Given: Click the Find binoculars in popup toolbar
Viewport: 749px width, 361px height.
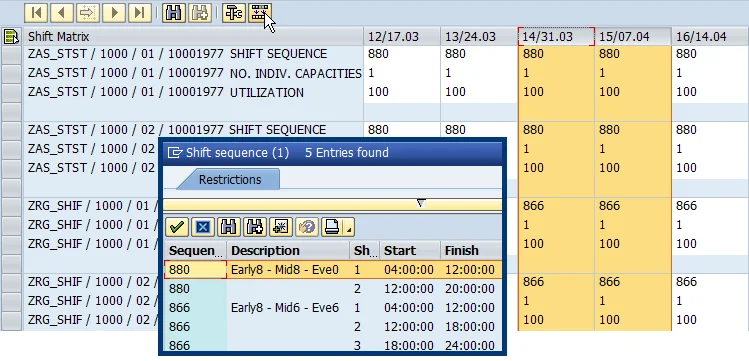Looking at the screenshot, I should pos(229,227).
